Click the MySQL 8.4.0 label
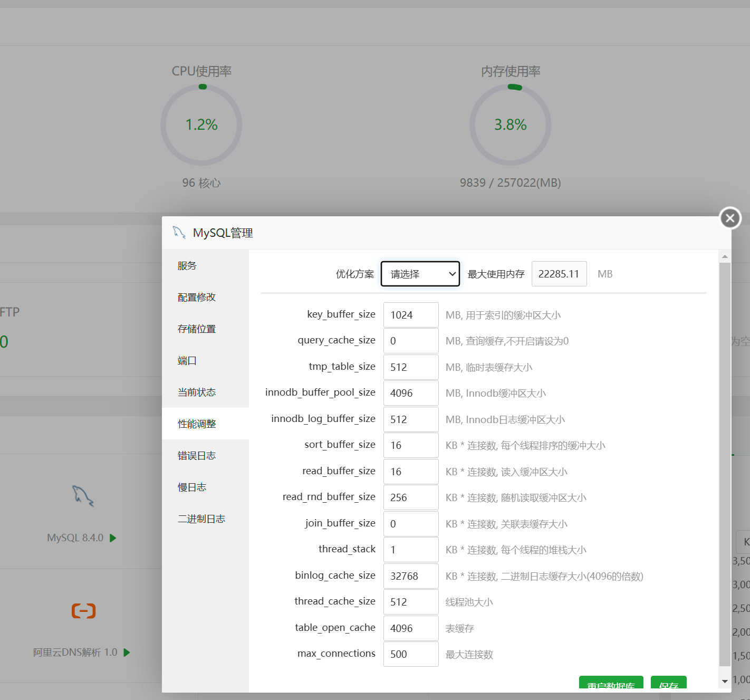 tap(75, 538)
